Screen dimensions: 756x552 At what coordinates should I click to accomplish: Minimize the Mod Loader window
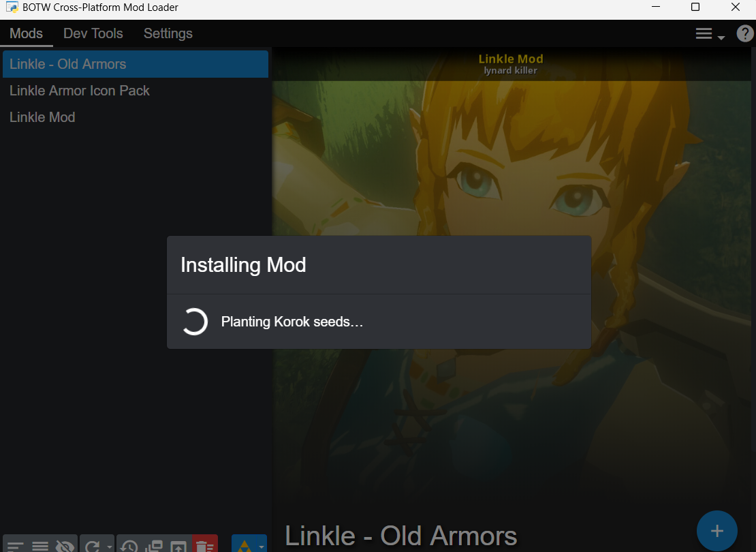[x=656, y=7]
